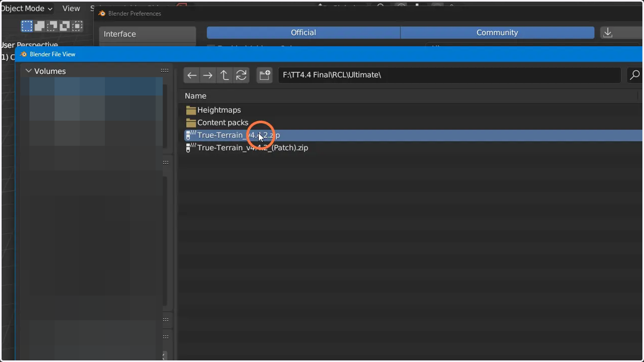Click the file path field
The height and width of the screenshot is (362, 644).
[449, 75]
